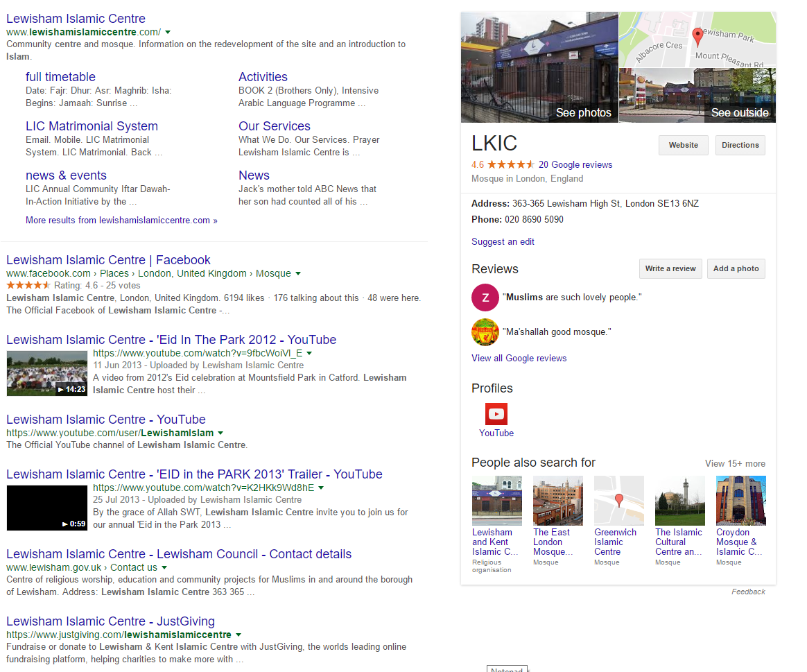Open Croydon Mosque & Islamic Centre thumbnail
The image size is (807, 672).
(x=740, y=501)
